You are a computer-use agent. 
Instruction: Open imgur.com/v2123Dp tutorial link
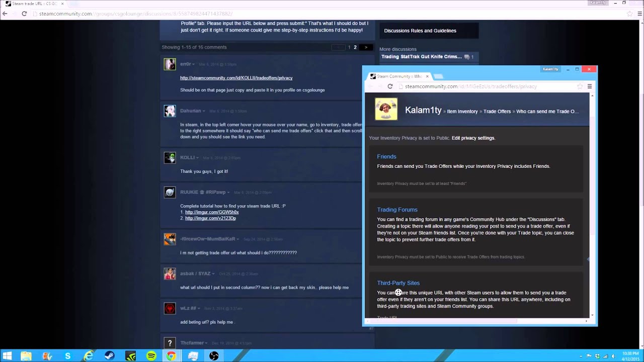pyautogui.click(x=210, y=218)
